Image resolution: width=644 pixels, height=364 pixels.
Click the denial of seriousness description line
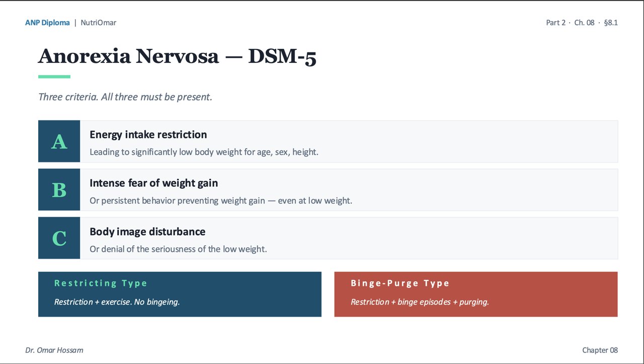pos(178,249)
